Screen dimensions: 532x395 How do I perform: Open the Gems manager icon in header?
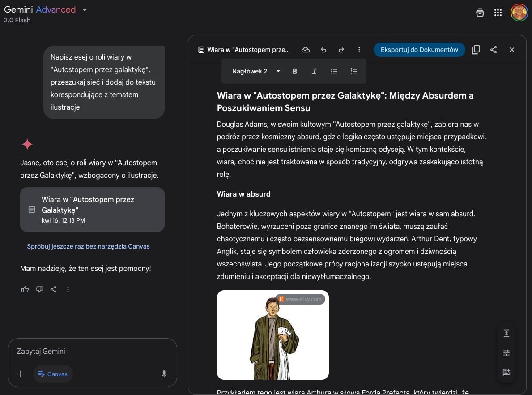tap(480, 13)
